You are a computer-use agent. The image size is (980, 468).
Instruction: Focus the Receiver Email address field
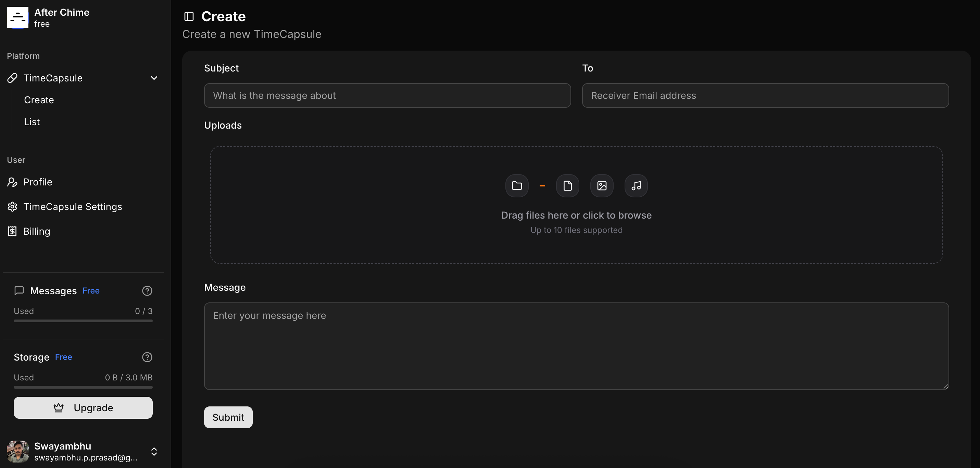(x=766, y=95)
